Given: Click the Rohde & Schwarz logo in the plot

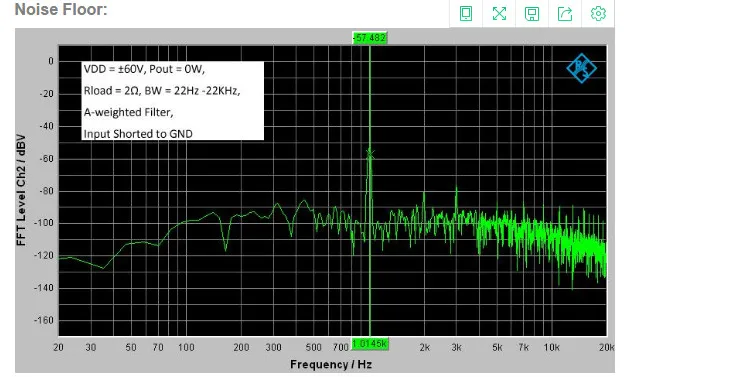Looking at the screenshot, I should 582,68.
